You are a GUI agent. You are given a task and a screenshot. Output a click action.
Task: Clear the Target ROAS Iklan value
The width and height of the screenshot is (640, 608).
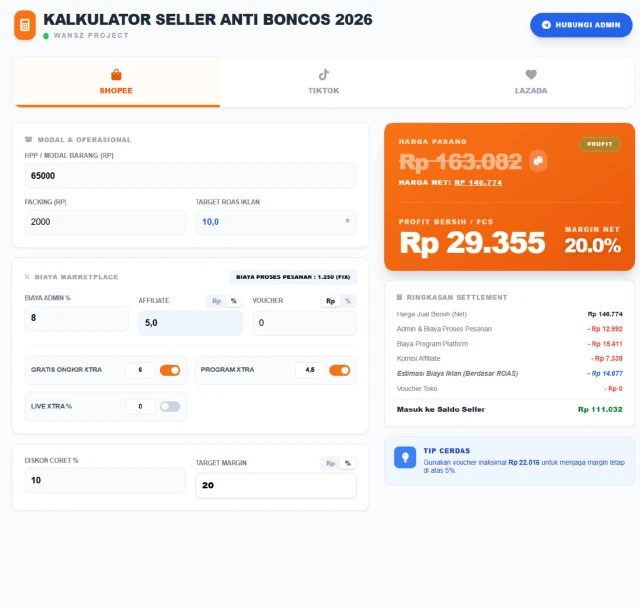pyautogui.click(x=347, y=221)
